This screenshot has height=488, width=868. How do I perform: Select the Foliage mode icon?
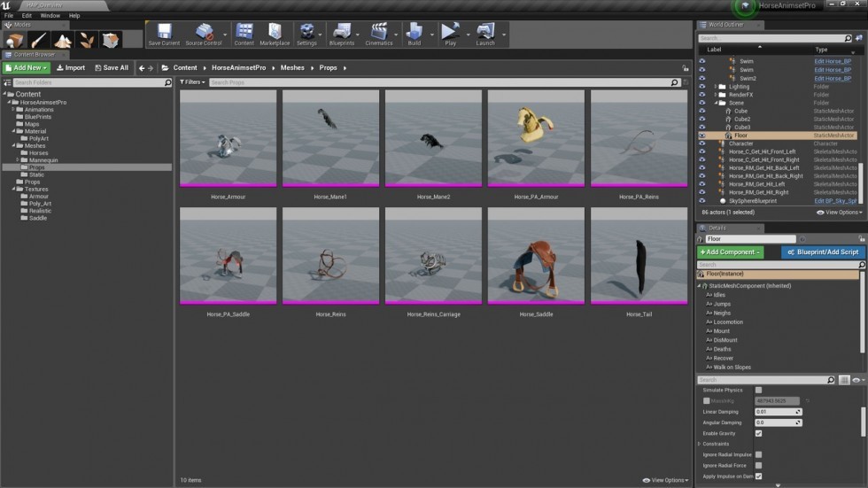[x=87, y=40]
